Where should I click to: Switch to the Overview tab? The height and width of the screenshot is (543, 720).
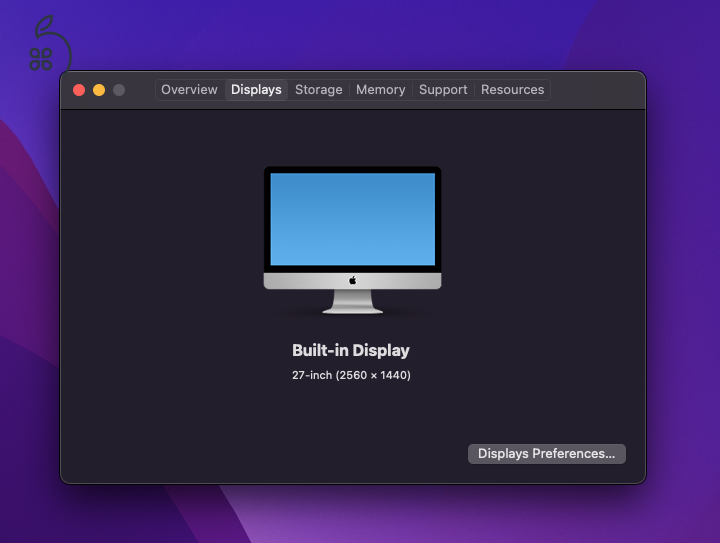pyautogui.click(x=189, y=90)
